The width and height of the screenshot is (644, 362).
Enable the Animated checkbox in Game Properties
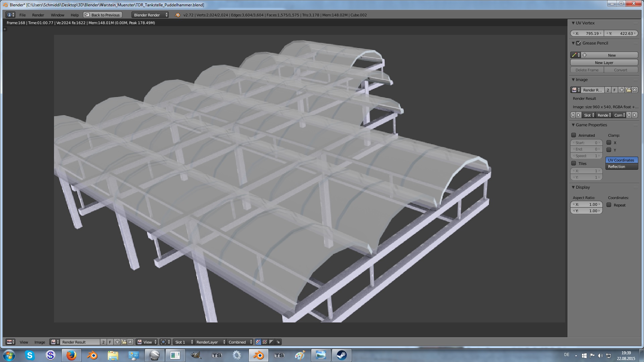point(574,135)
